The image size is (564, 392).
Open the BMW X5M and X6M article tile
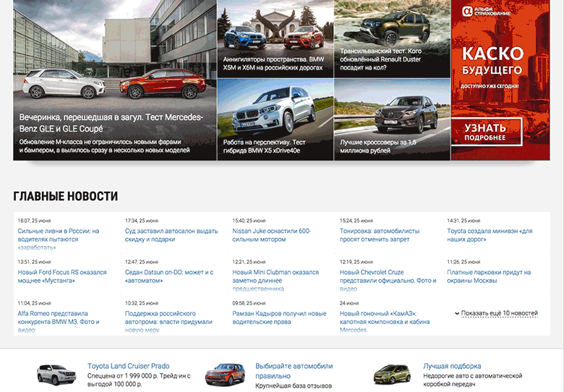(275, 39)
